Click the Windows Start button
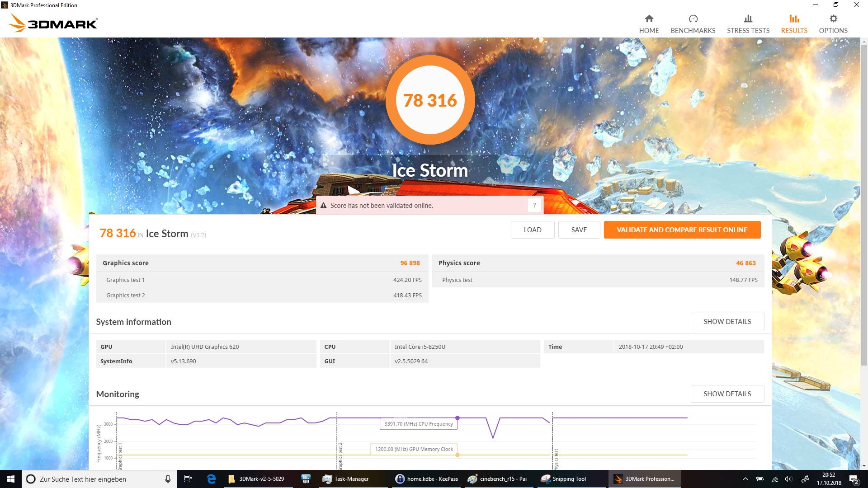The image size is (868, 488). click(11, 479)
